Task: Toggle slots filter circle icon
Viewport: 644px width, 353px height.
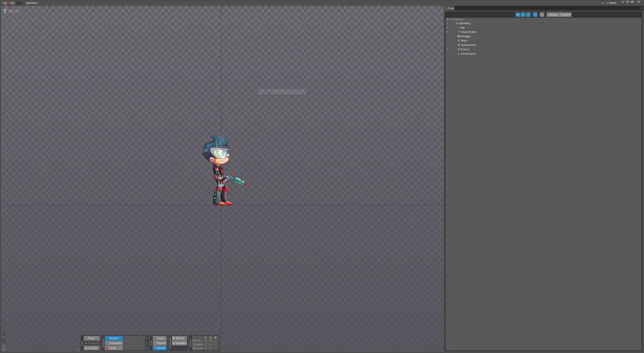Action: [523, 14]
